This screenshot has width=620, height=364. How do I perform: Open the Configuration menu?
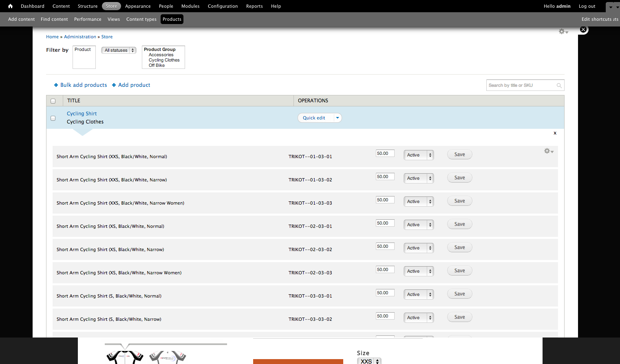point(223,6)
